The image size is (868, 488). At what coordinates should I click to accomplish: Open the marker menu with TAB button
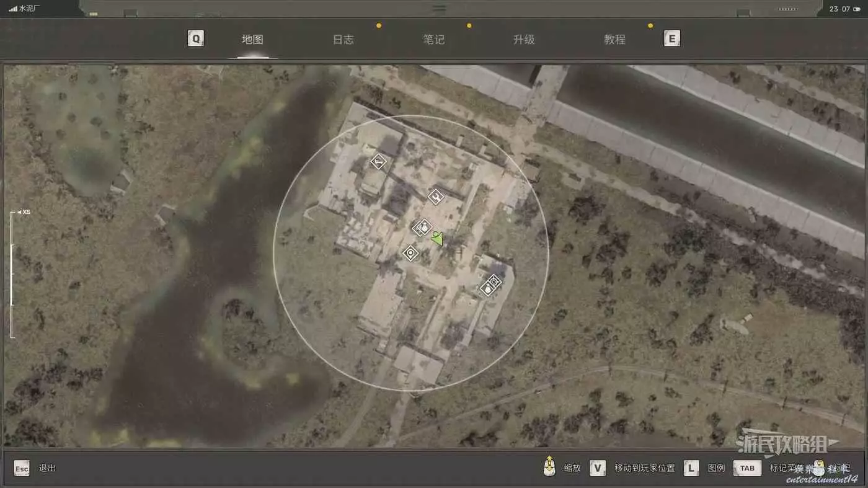click(747, 468)
